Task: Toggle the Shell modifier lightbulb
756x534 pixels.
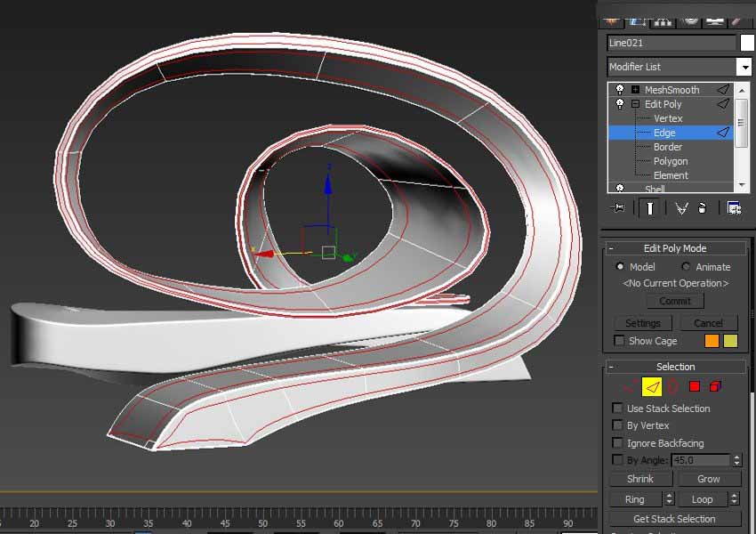Action: click(620, 188)
